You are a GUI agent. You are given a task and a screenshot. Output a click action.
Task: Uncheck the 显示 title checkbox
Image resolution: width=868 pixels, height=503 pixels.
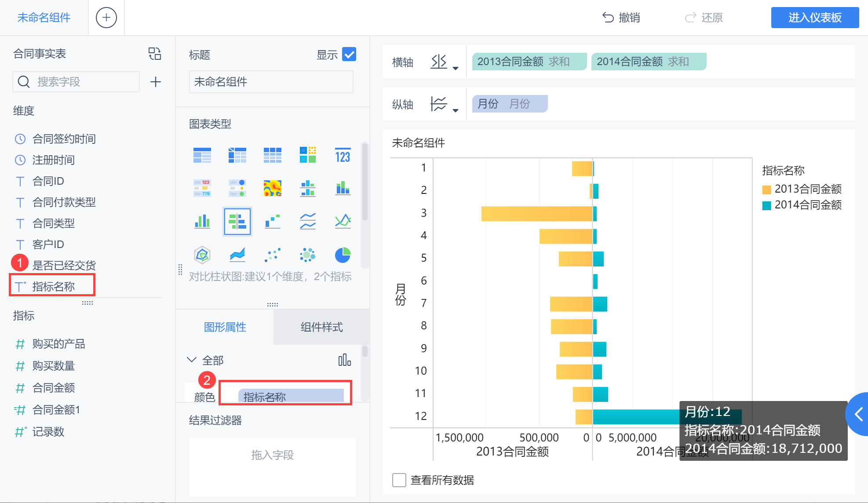[349, 55]
